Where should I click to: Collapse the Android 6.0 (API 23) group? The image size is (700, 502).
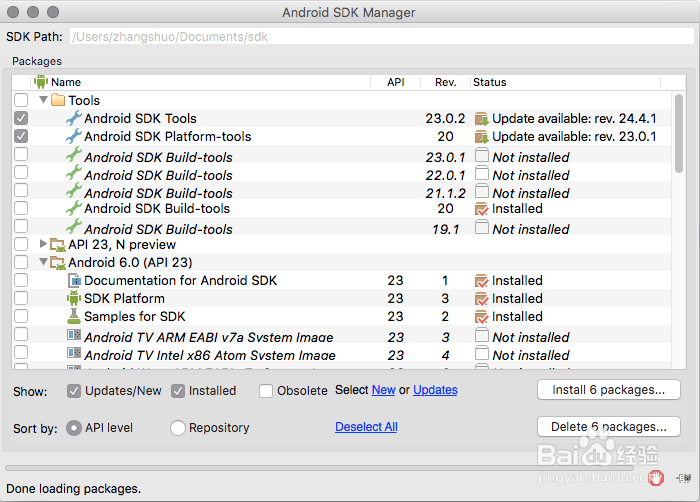(x=43, y=262)
